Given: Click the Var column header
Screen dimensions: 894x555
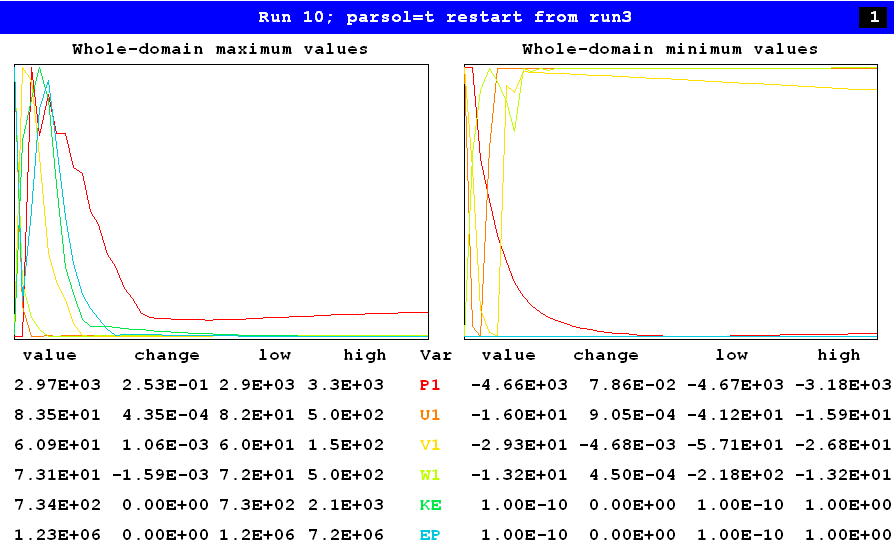Looking at the screenshot, I should (x=436, y=355).
